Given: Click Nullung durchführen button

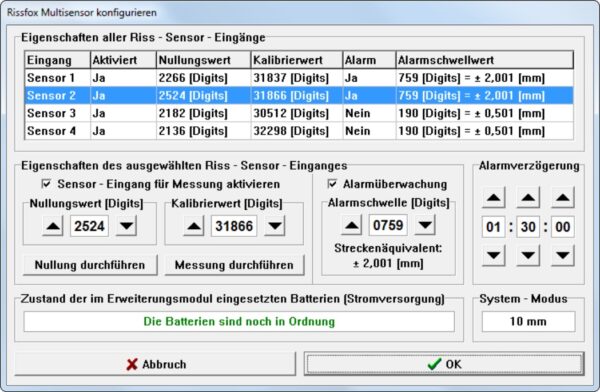Looking at the screenshot, I should pyautogui.click(x=90, y=265).
